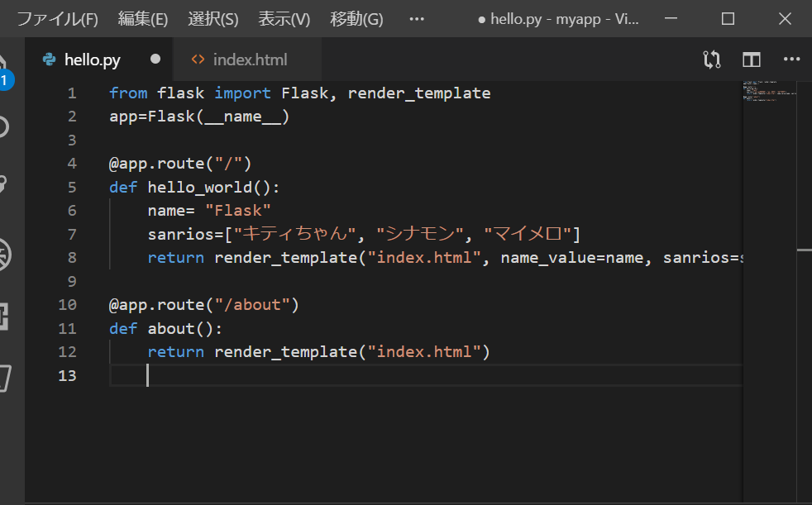Screen dimensions: 812x505
Task: Minimize the VS Code window
Action: (671, 19)
